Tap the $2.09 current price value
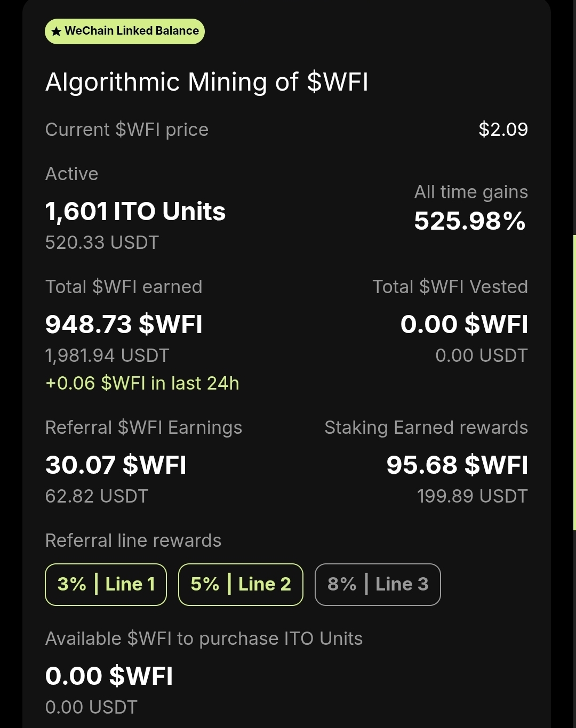576x728 pixels. (x=503, y=130)
